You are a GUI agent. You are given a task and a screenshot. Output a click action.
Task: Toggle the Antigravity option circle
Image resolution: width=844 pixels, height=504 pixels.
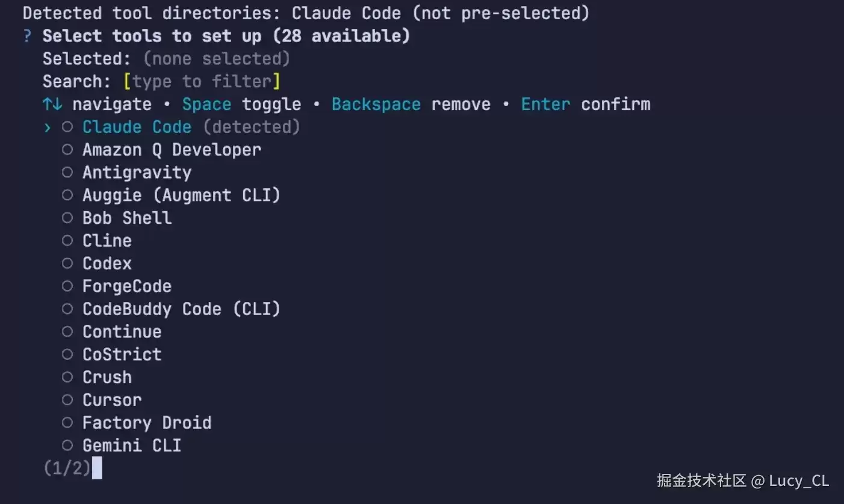67,173
